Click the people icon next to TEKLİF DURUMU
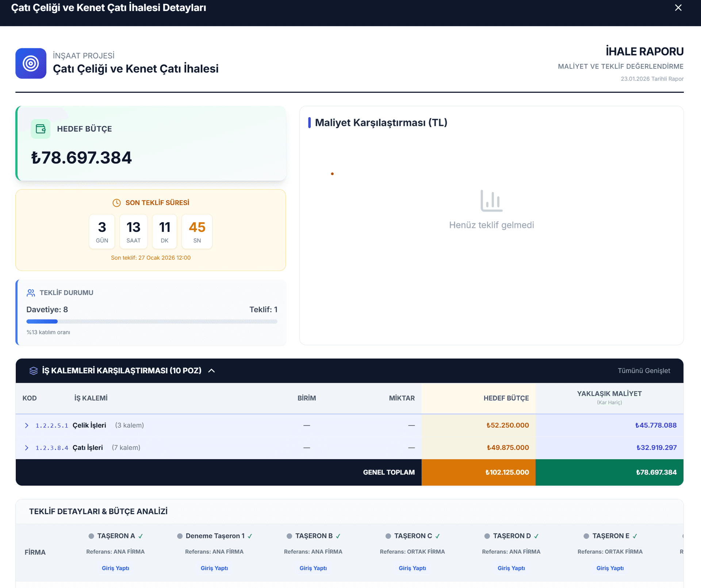The width and height of the screenshot is (701, 588). (31, 292)
